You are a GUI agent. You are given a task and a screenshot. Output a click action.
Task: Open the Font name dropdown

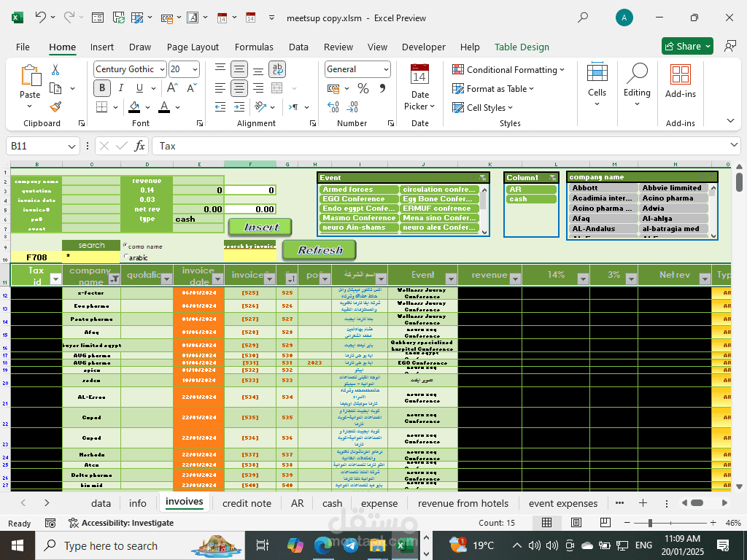tap(160, 69)
